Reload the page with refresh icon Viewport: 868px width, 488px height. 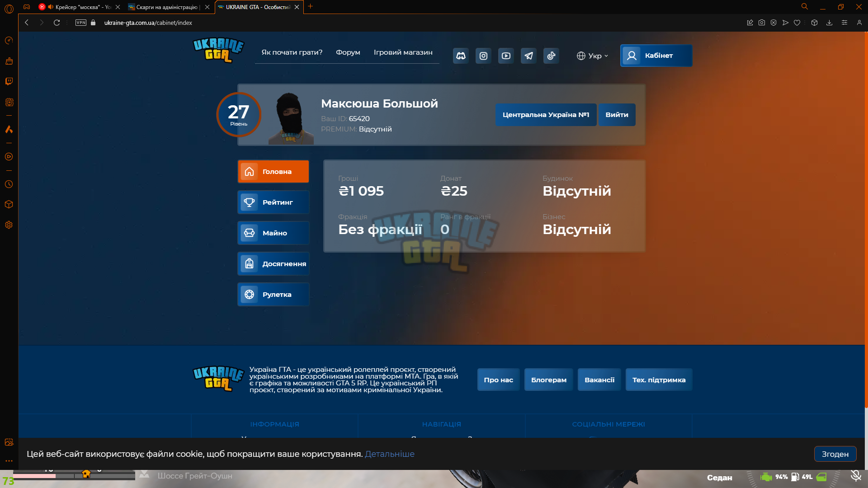click(x=57, y=23)
